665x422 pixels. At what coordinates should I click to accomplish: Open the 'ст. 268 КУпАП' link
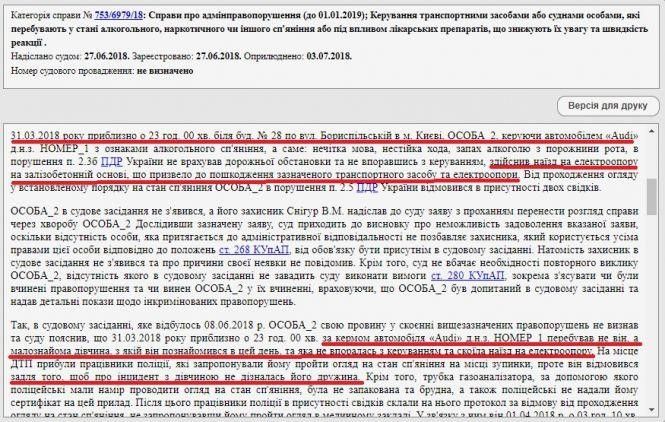point(254,250)
